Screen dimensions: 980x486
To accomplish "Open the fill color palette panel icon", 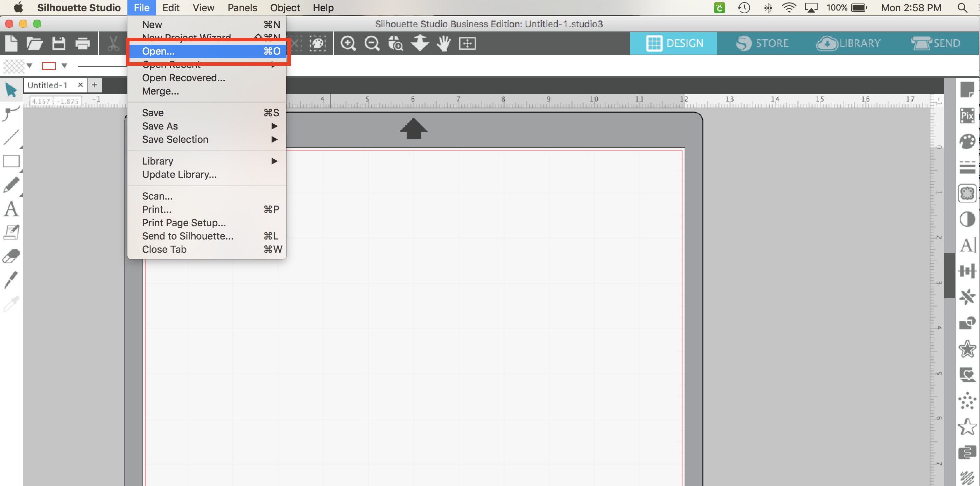I will [967, 141].
